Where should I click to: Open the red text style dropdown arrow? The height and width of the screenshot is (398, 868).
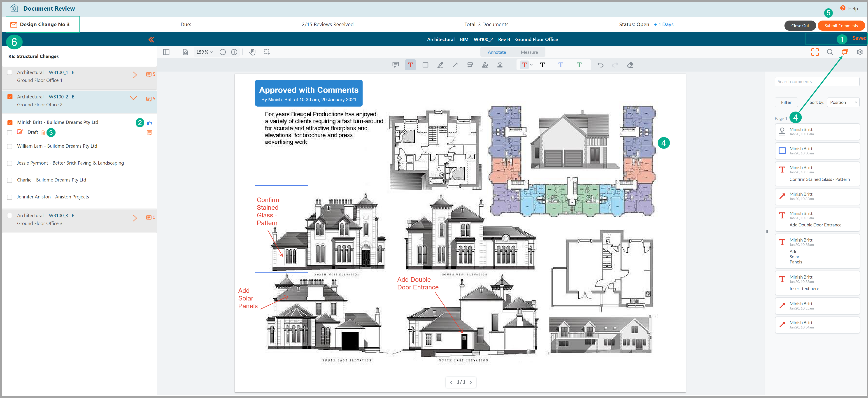pos(531,65)
